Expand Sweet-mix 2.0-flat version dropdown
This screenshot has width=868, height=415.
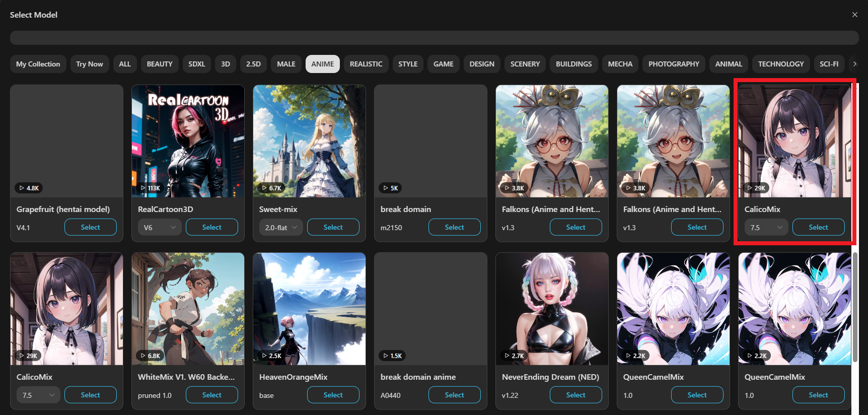(x=280, y=228)
